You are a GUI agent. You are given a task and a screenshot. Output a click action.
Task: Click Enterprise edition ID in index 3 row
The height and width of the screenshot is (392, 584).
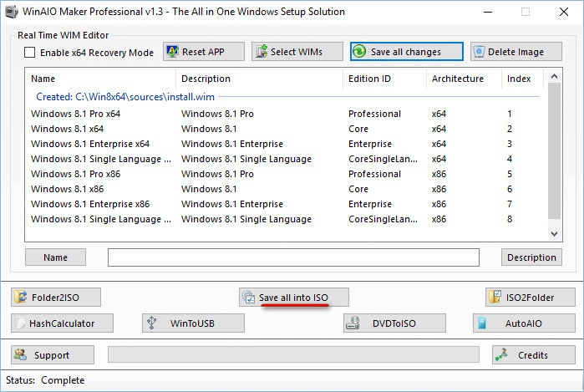pos(370,145)
